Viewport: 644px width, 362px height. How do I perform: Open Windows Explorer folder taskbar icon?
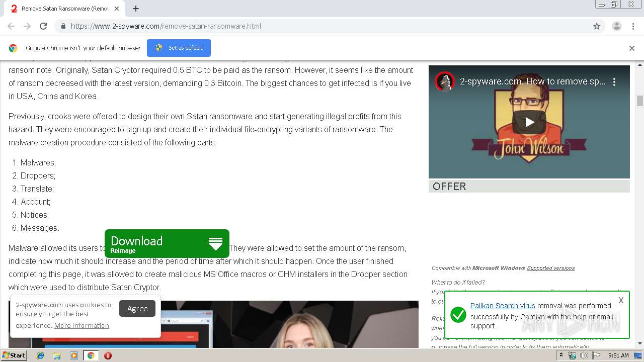click(x=57, y=355)
